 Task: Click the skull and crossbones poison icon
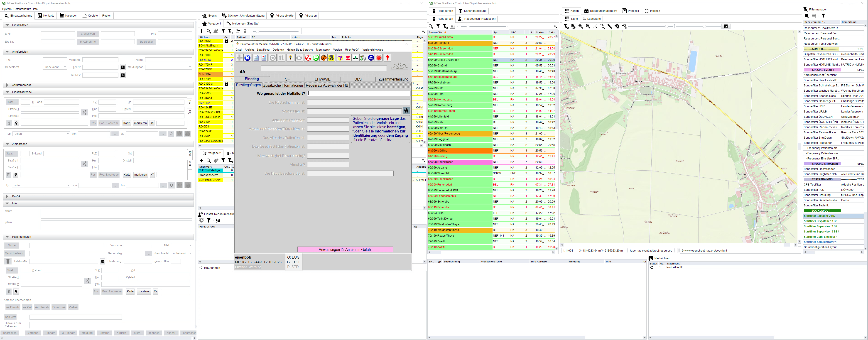pos(331,58)
